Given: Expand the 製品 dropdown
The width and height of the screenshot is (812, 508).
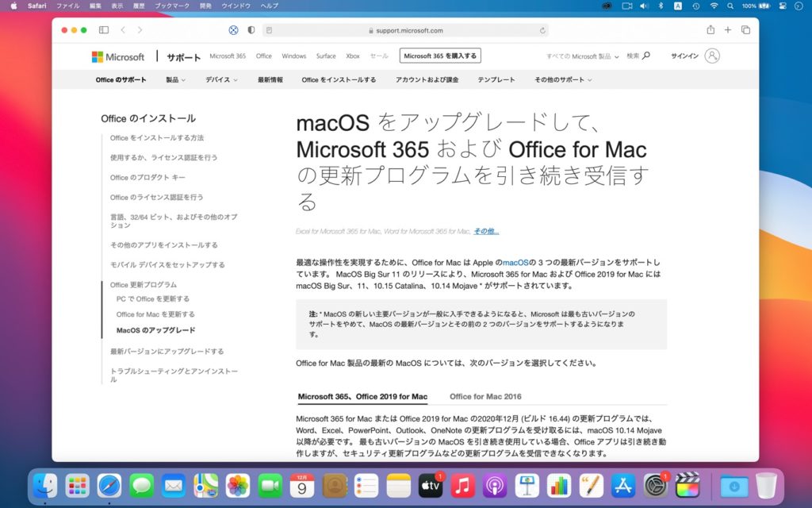Looking at the screenshot, I should 174,79.
